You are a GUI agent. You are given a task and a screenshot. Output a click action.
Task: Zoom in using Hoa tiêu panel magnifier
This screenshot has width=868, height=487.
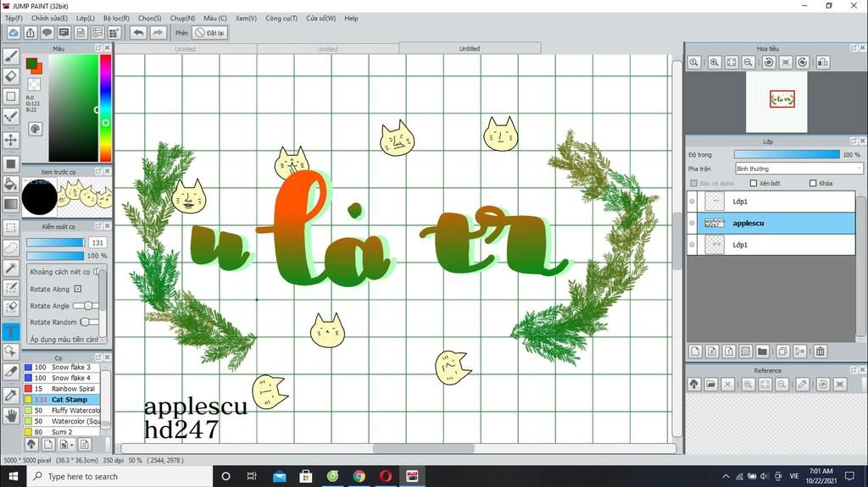point(714,63)
